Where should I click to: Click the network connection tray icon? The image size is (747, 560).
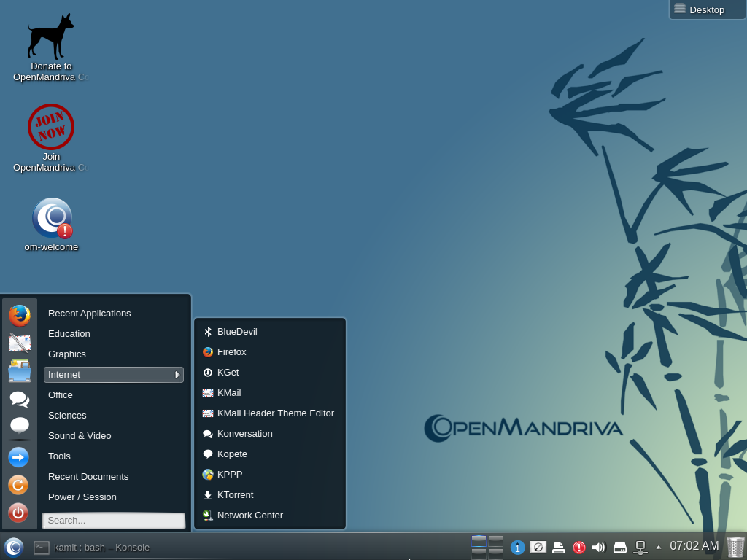tap(640, 547)
